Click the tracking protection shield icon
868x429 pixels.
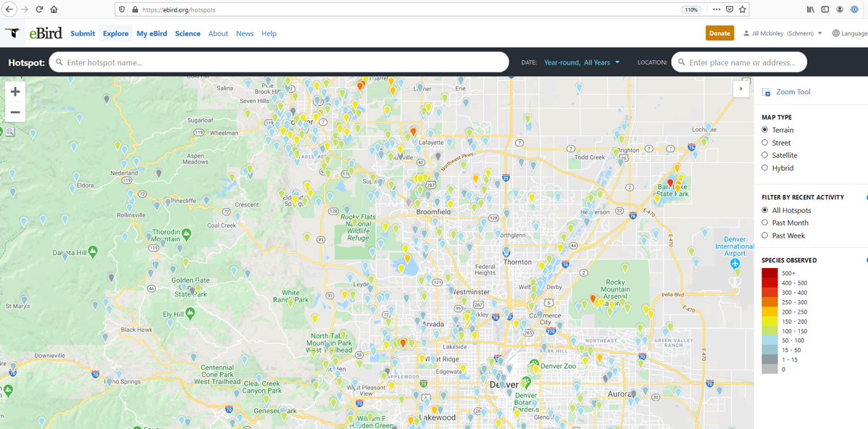coord(122,9)
